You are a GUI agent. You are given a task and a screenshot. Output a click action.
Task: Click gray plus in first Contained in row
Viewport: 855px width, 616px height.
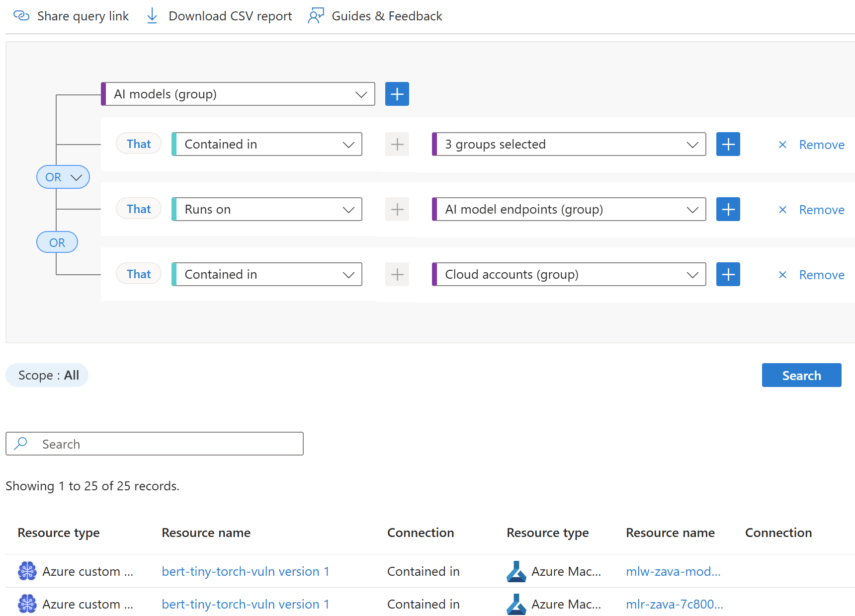[x=397, y=144]
